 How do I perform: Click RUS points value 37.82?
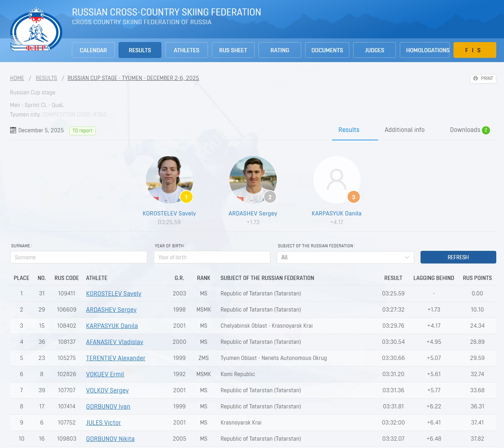[x=477, y=439]
